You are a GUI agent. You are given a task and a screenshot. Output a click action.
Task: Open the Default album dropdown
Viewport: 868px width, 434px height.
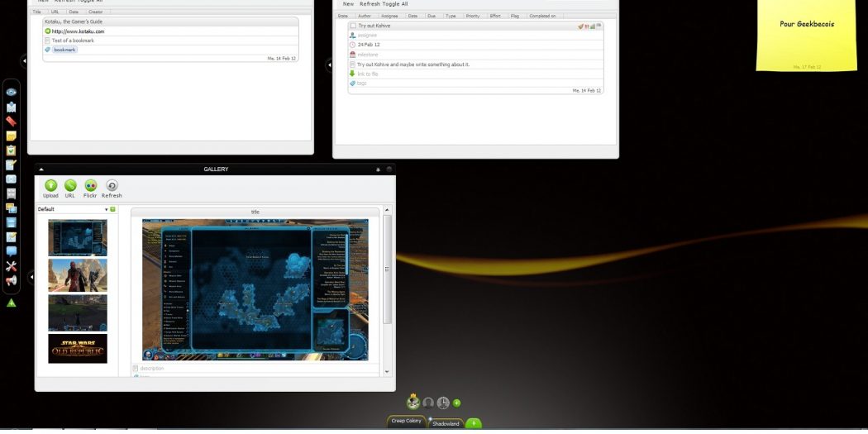(107, 210)
